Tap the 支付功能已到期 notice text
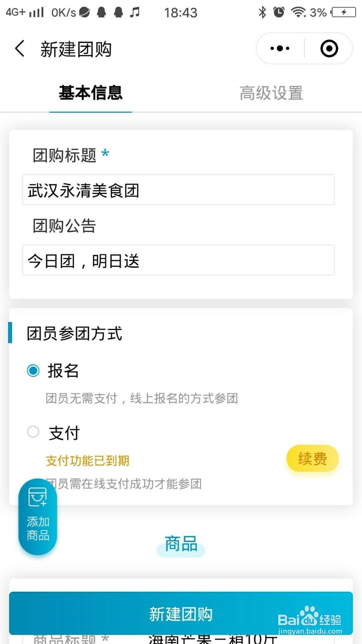The height and width of the screenshot is (644, 362). pyautogui.click(x=87, y=460)
